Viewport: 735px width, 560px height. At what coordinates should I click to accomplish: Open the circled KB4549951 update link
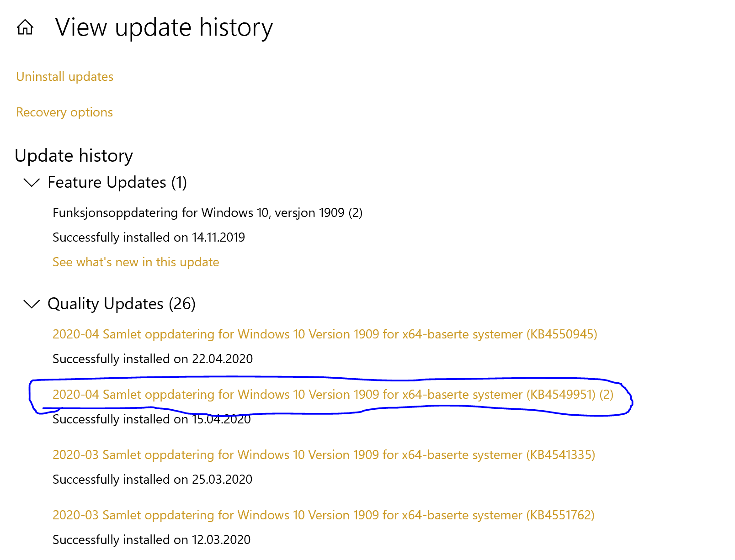pos(333,395)
